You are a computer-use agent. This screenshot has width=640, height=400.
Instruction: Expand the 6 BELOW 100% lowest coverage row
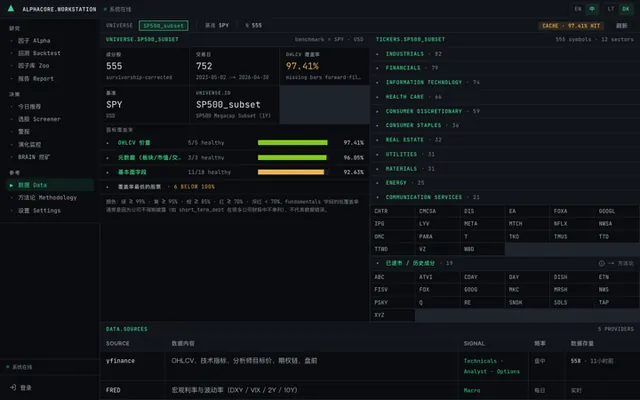pyautogui.click(x=235, y=187)
